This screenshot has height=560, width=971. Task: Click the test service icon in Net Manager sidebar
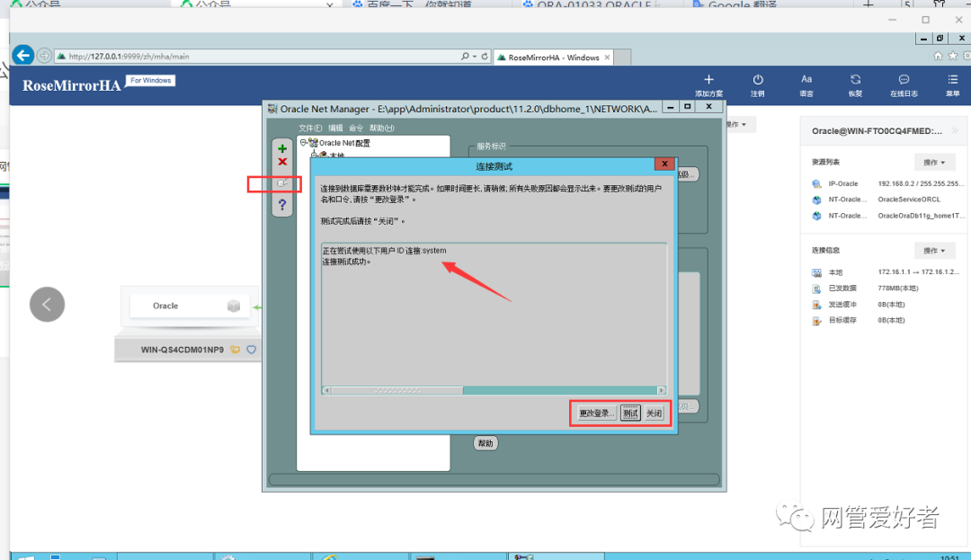point(281,183)
